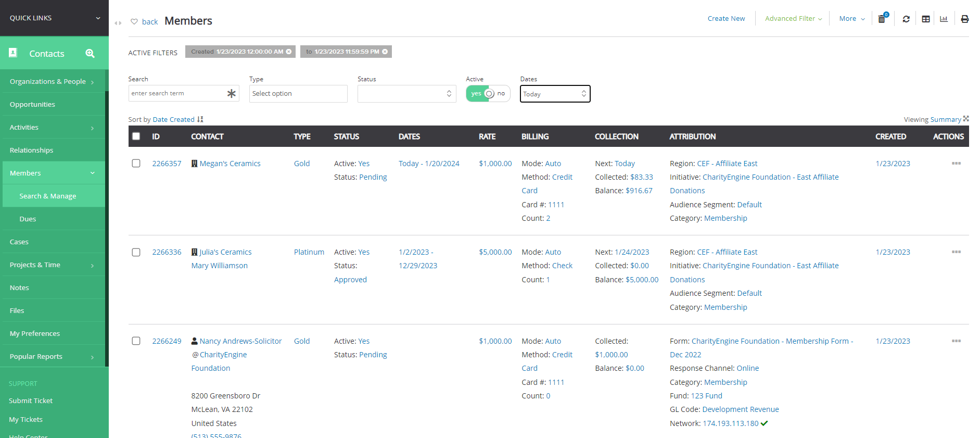This screenshot has width=980, height=438.
Task: Click the Contacts address book icon
Action: click(x=14, y=53)
